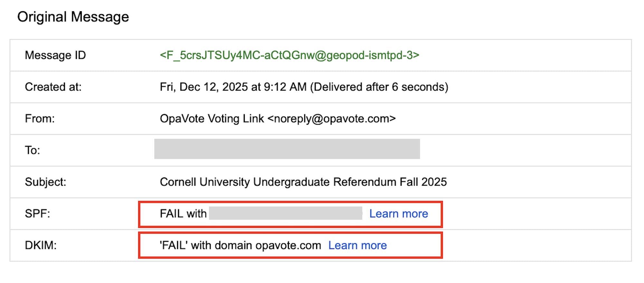This screenshot has width=644, height=283.
Task: Click the Original Message heading
Action: pos(73,17)
